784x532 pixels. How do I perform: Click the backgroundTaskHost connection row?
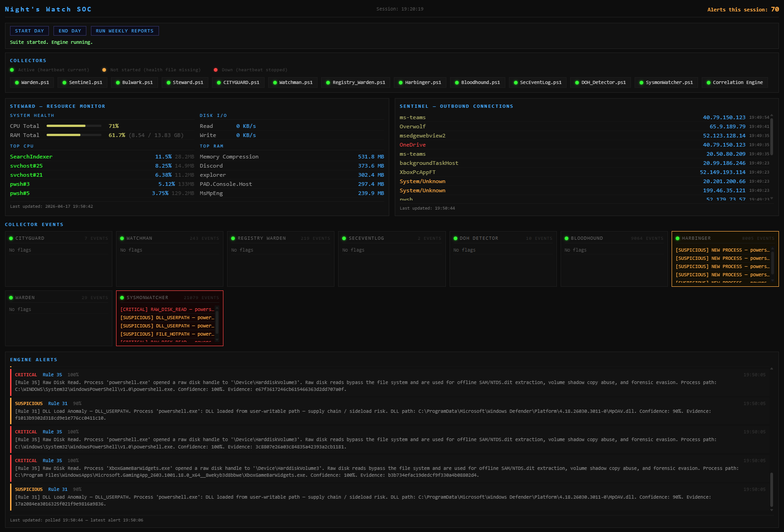point(584,163)
